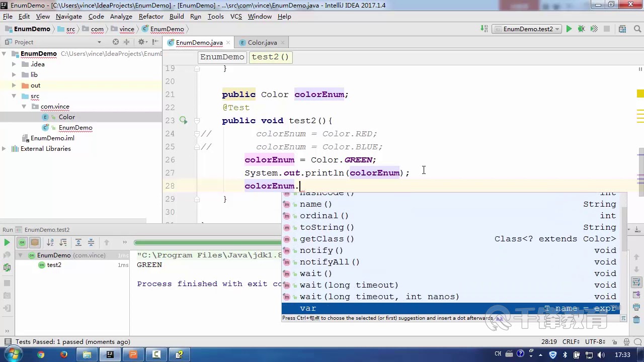Open Windows Explorer taskbar icon

coord(87,354)
